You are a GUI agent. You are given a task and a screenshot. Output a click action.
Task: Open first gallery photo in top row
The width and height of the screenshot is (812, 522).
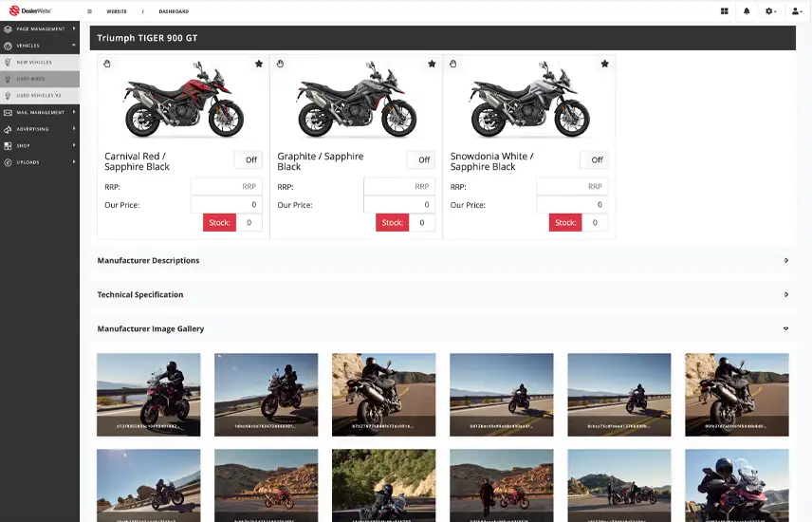(x=149, y=395)
